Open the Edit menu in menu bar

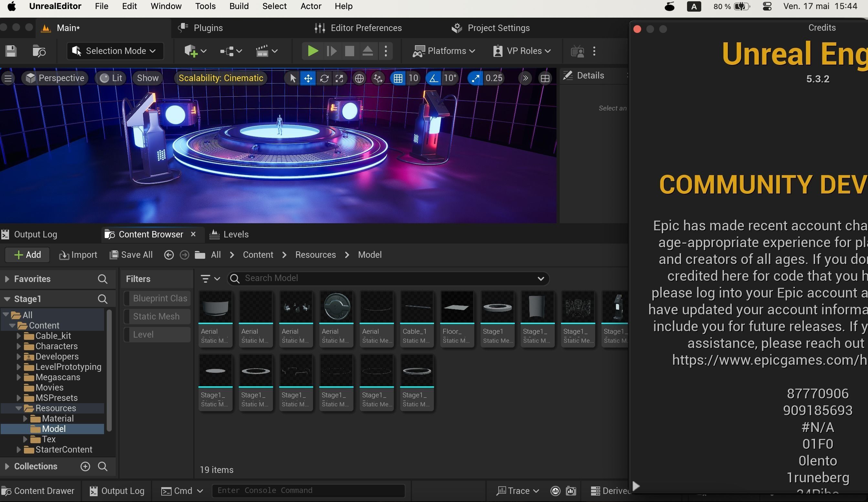(129, 6)
